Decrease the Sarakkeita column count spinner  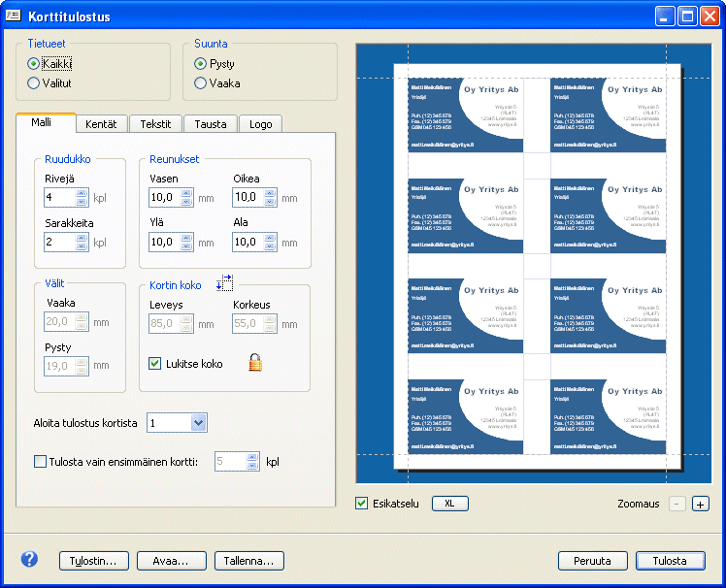[x=82, y=246]
